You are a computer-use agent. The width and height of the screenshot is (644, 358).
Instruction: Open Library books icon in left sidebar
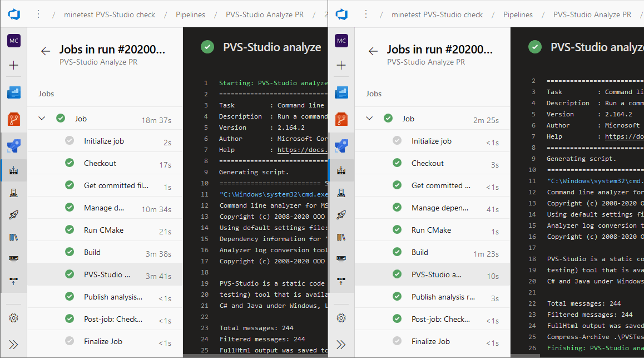click(13, 237)
